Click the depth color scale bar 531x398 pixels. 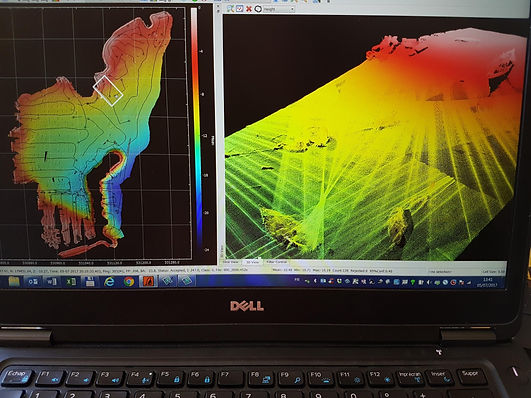[196, 130]
